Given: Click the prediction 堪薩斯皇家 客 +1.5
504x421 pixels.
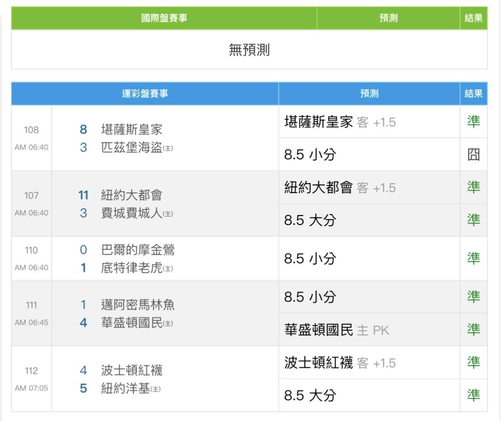Looking at the screenshot, I should tap(340, 122).
